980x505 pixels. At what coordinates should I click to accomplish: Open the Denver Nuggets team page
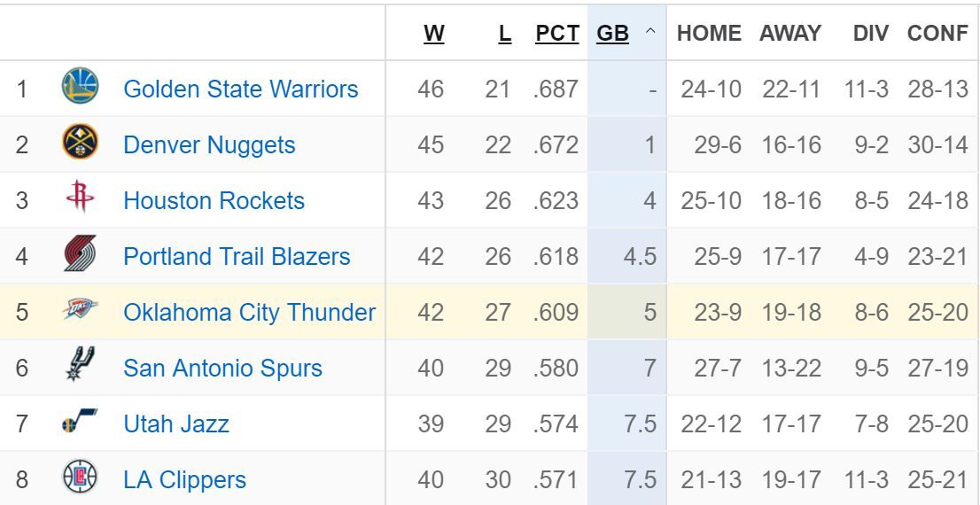click(x=209, y=145)
